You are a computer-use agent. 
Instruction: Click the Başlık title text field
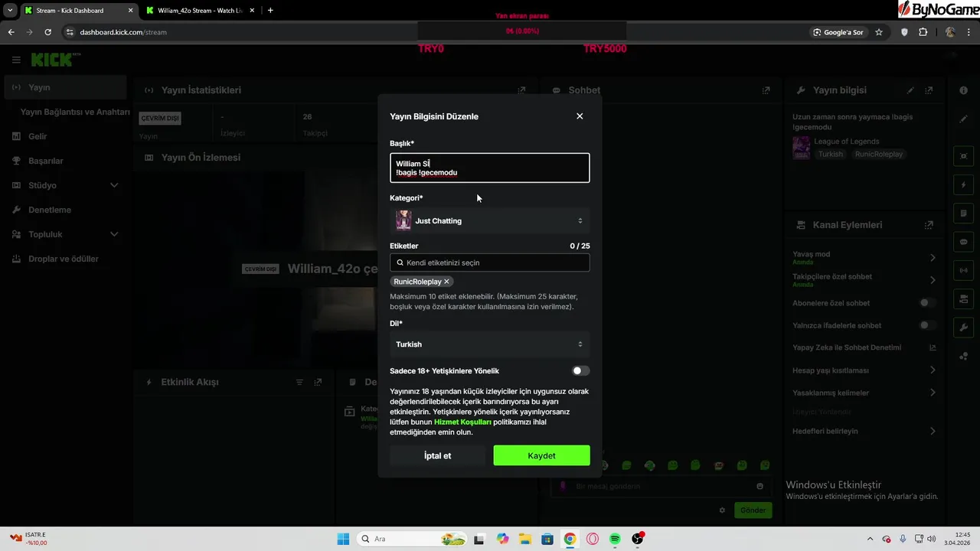pos(490,168)
